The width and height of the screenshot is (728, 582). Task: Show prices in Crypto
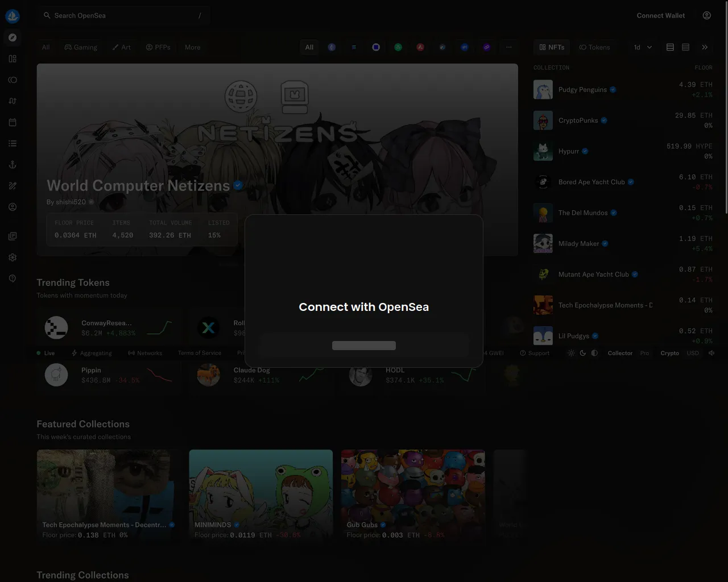(670, 353)
